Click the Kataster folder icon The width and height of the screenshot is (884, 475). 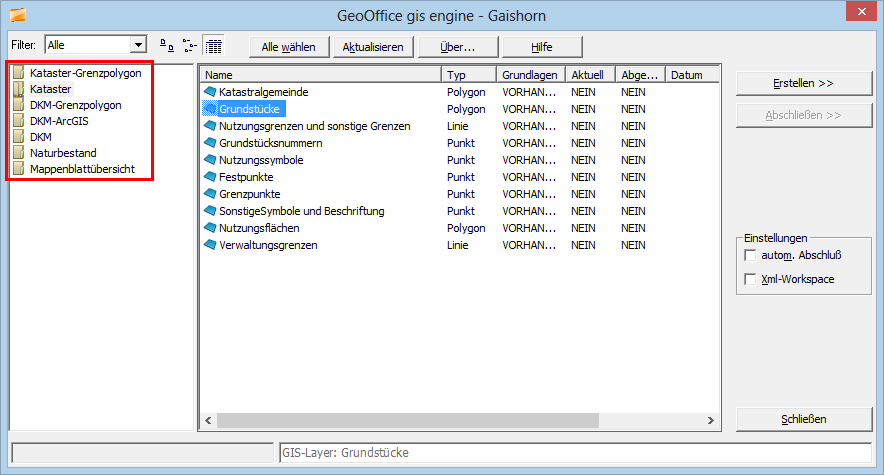click(x=19, y=88)
